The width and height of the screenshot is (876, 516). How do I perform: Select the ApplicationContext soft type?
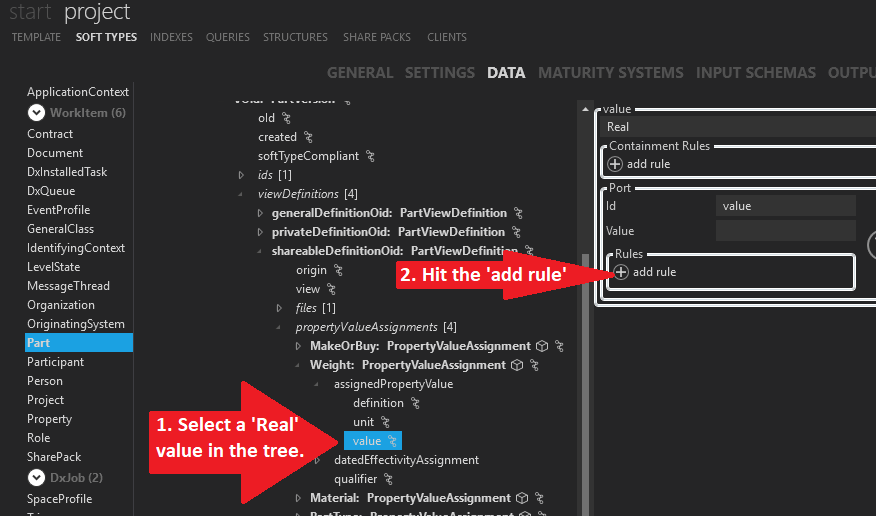coord(78,92)
